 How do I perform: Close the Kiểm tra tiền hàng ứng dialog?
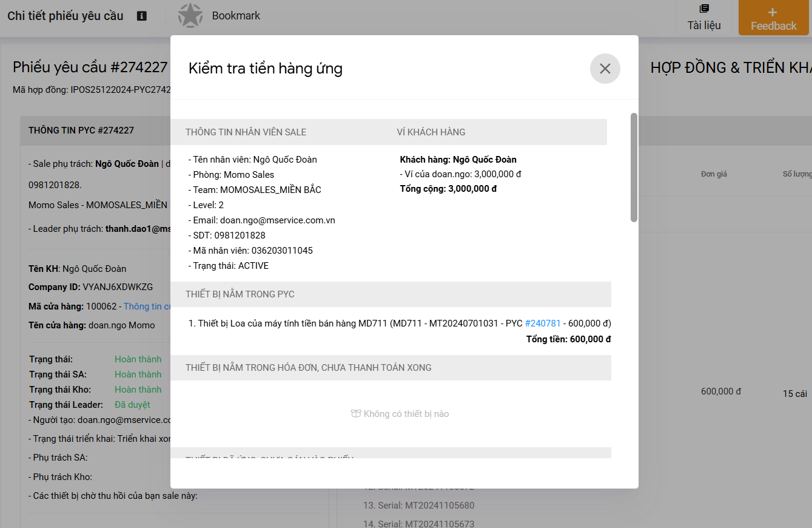click(605, 69)
